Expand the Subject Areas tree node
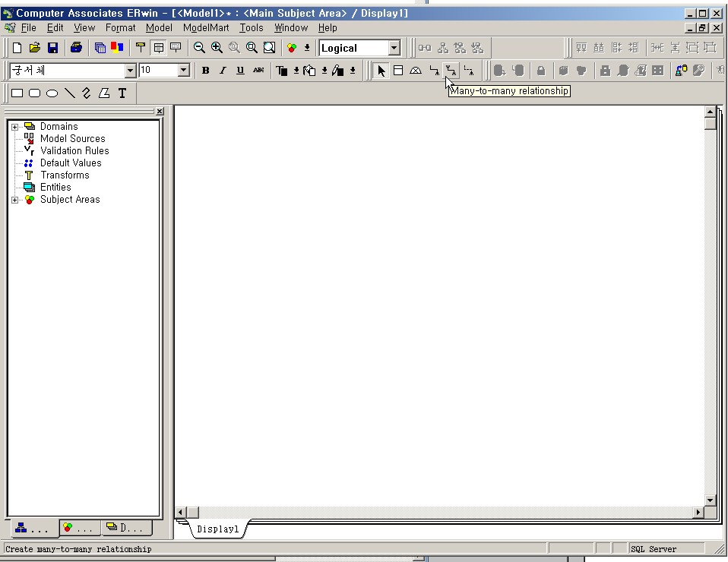Viewport: 728px width, 562px height. click(x=15, y=200)
